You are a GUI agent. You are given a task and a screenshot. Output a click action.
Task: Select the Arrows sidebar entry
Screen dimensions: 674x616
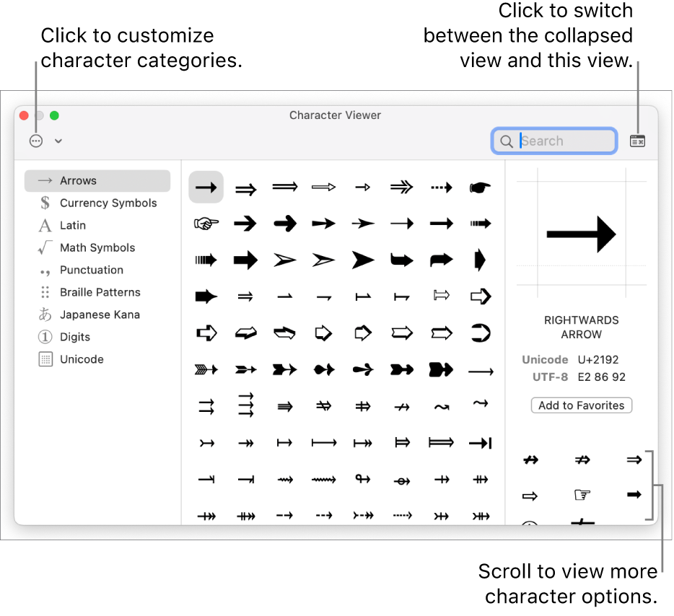tap(77, 180)
